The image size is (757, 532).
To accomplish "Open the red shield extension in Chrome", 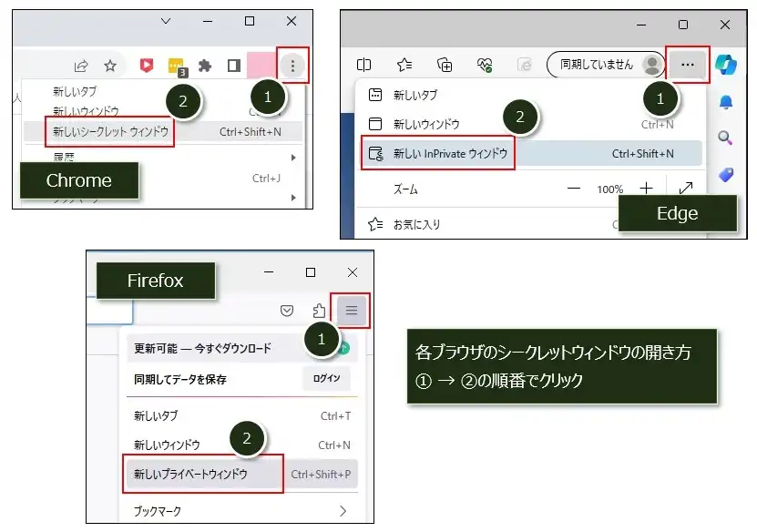I will 147,66.
